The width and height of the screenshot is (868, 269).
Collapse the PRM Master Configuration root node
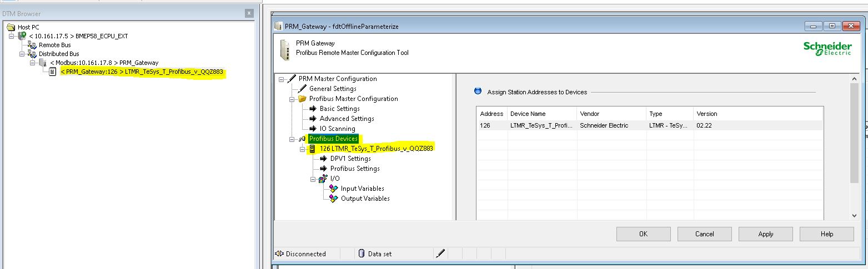[x=282, y=79]
